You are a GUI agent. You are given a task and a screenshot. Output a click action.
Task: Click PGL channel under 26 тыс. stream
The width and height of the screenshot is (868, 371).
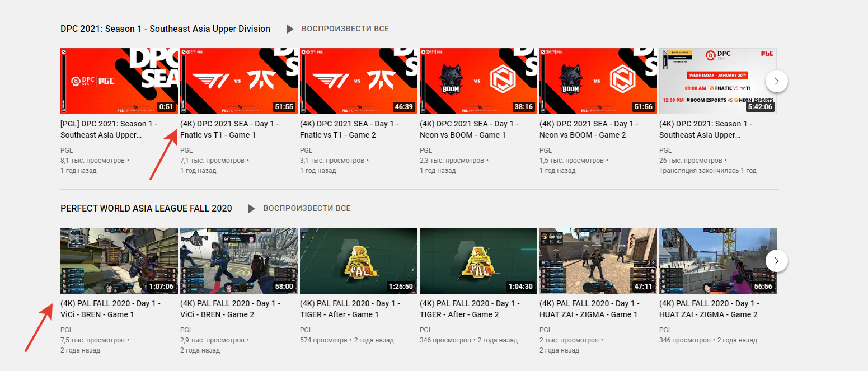coord(665,151)
